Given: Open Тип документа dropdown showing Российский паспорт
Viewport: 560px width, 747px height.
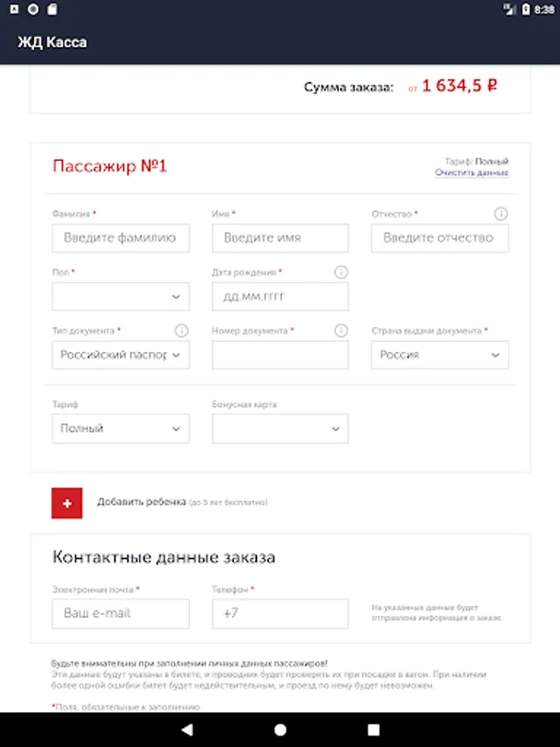Looking at the screenshot, I should [x=120, y=355].
